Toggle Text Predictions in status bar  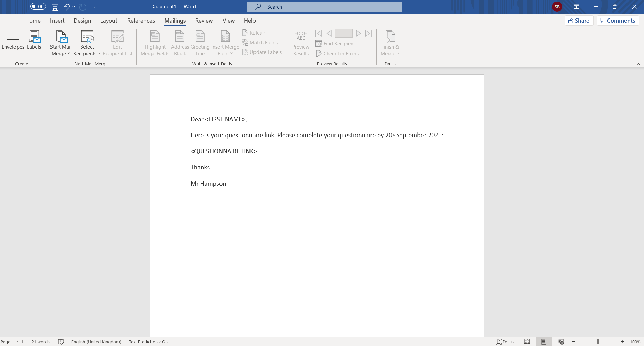[x=148, y=342]
